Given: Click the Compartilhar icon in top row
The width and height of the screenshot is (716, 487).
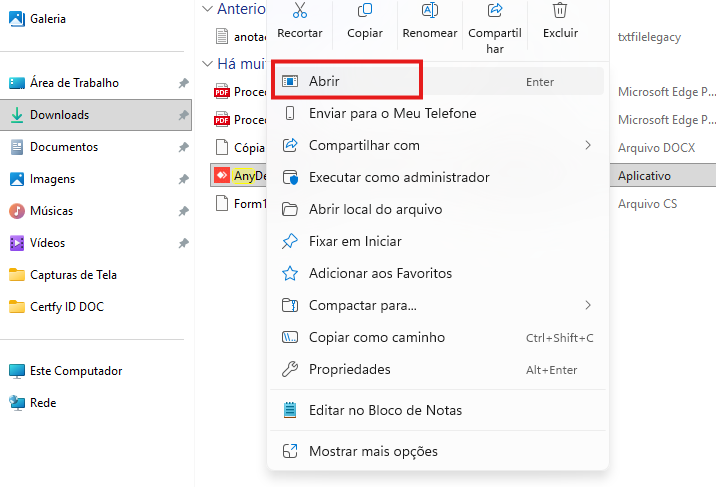Looking at the screenshot, I should click(x=495, y=11).
